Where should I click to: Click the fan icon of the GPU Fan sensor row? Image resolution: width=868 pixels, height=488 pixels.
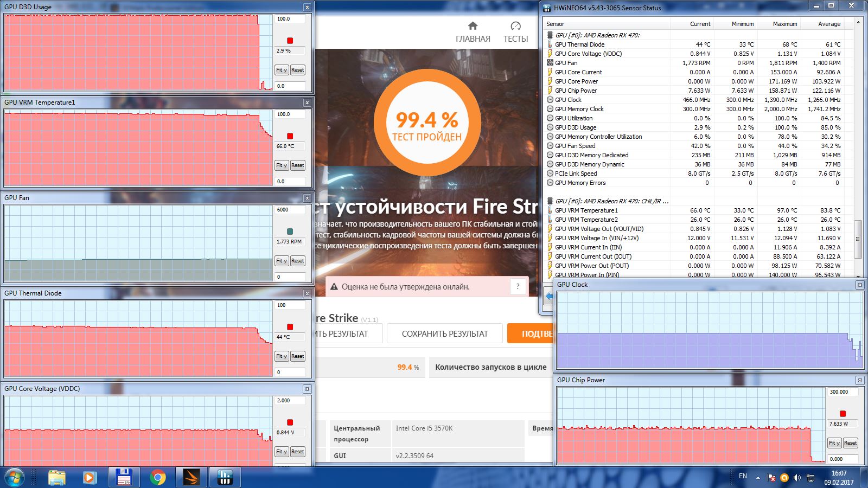pos(550,63)
